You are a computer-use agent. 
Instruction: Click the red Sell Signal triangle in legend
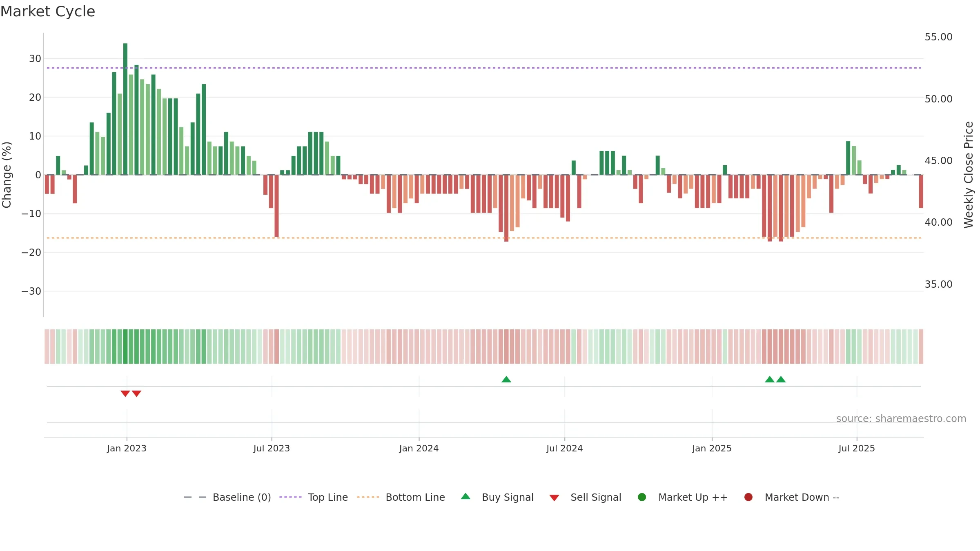coord(554,498)
